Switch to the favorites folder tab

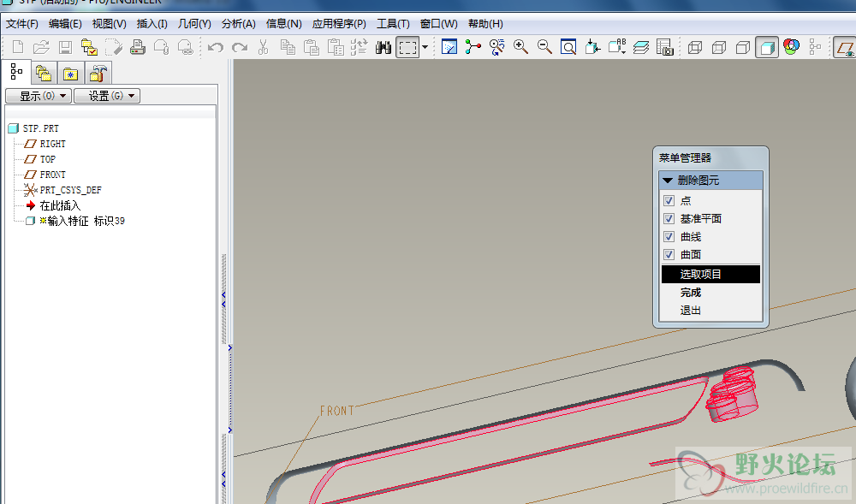(70, 73)
